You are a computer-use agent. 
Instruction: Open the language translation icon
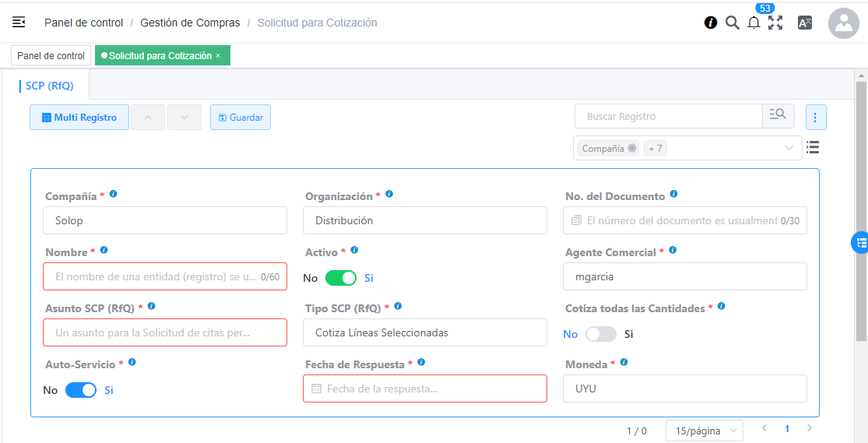click(x=805, y=23)
